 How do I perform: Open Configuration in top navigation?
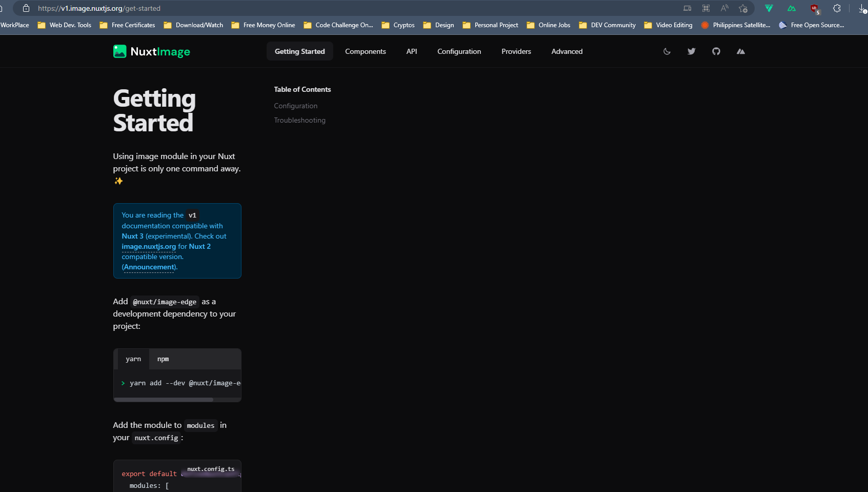(459, 51)
